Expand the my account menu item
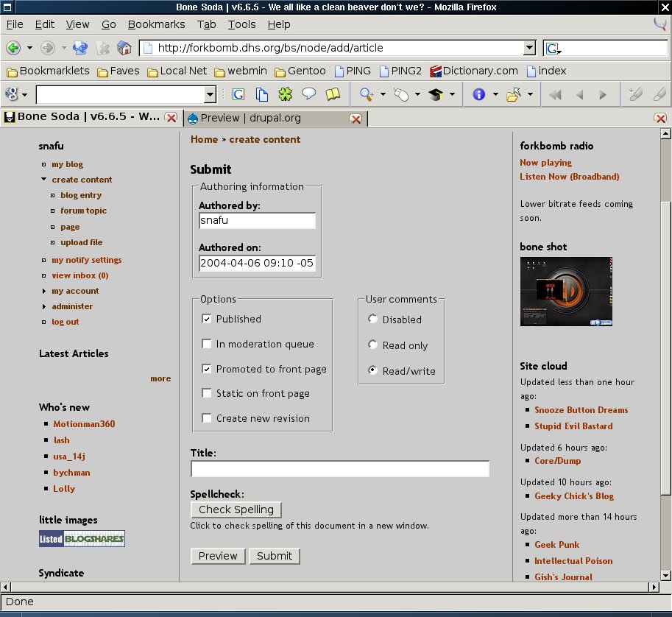672x617 pixels. click(x=75, y=291)
